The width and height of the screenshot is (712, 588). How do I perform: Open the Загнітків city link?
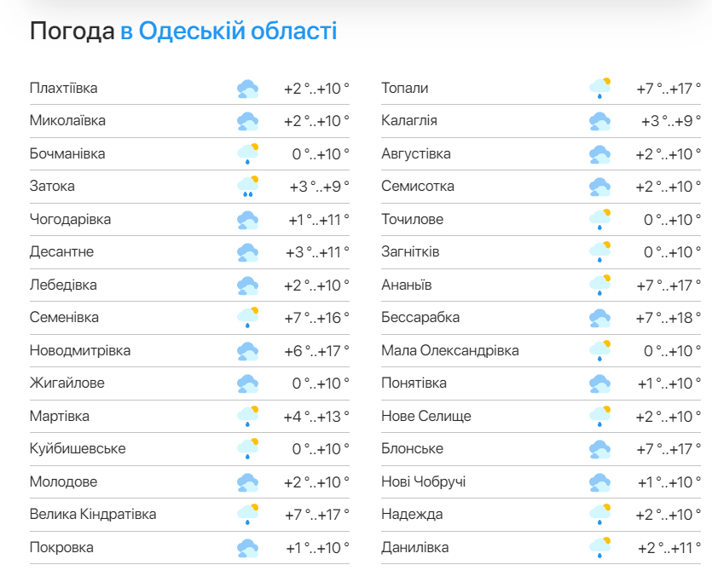pyautogui.click(x=410, y=252)
